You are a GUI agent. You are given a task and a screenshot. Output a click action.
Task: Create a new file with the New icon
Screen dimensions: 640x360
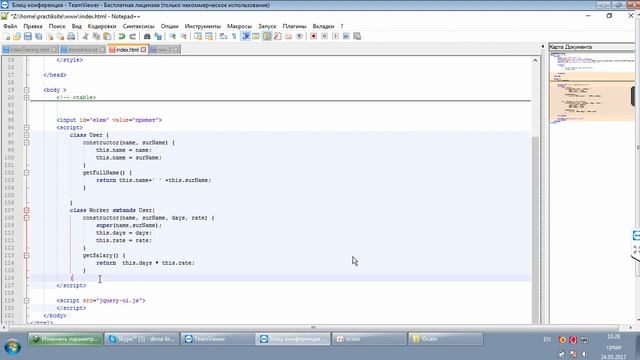(7, 36)
